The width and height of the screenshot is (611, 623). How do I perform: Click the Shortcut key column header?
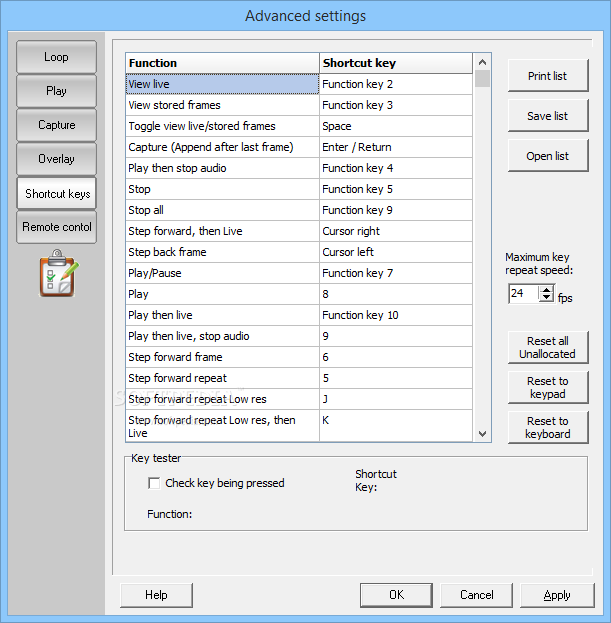[396, 63]
